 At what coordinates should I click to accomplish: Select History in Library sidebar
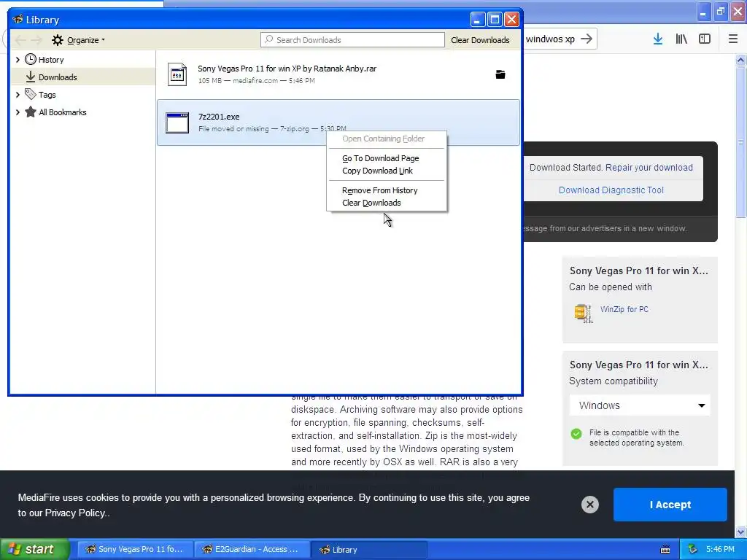[50, 60]
